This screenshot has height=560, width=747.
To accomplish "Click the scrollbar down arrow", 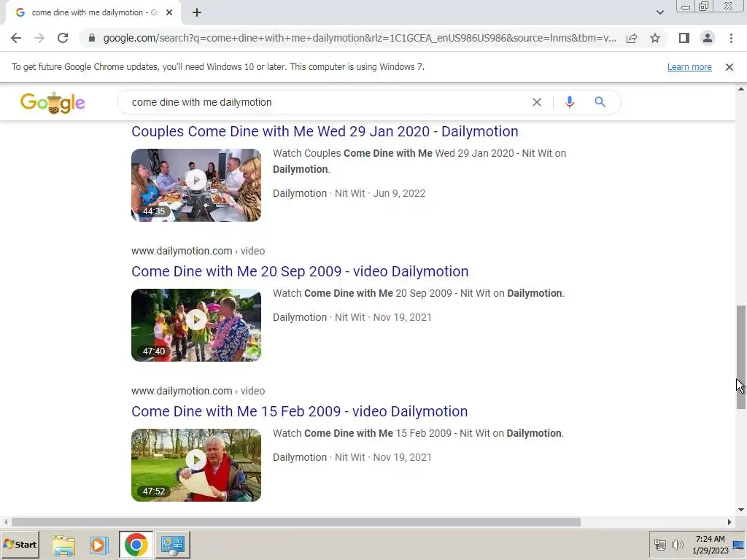I will [x=741, y=510].
